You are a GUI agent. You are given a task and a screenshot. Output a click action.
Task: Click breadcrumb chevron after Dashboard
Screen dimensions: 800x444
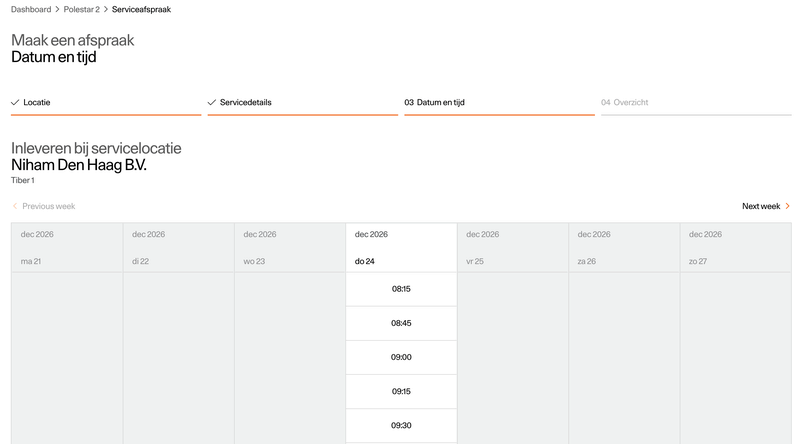[x=57, y=9]
